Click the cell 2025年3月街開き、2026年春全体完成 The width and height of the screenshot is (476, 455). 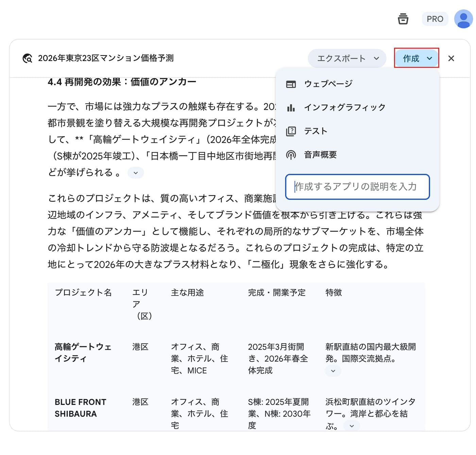[278, 358]
